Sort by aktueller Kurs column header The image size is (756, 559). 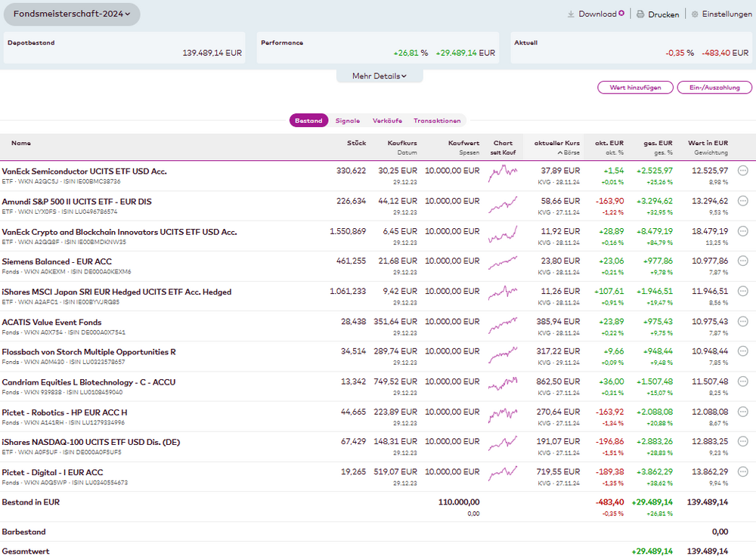(x=556, y=143)
